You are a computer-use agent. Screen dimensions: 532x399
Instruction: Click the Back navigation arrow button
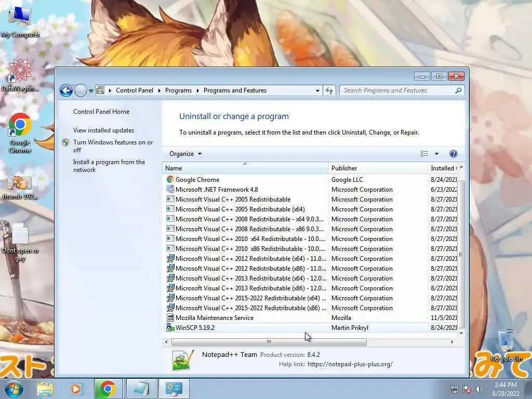[x=66, y=90]
